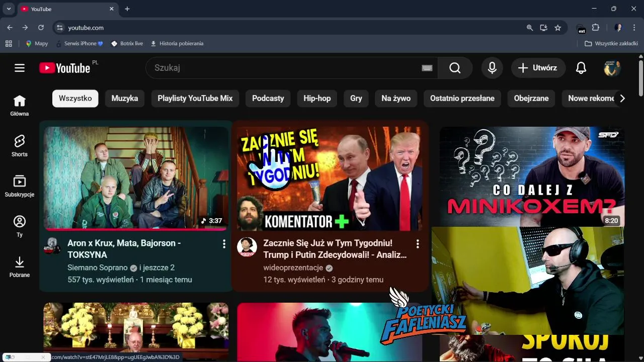
Task: Open the Serwis iPhone bookmark
Action: click(80, 43)
